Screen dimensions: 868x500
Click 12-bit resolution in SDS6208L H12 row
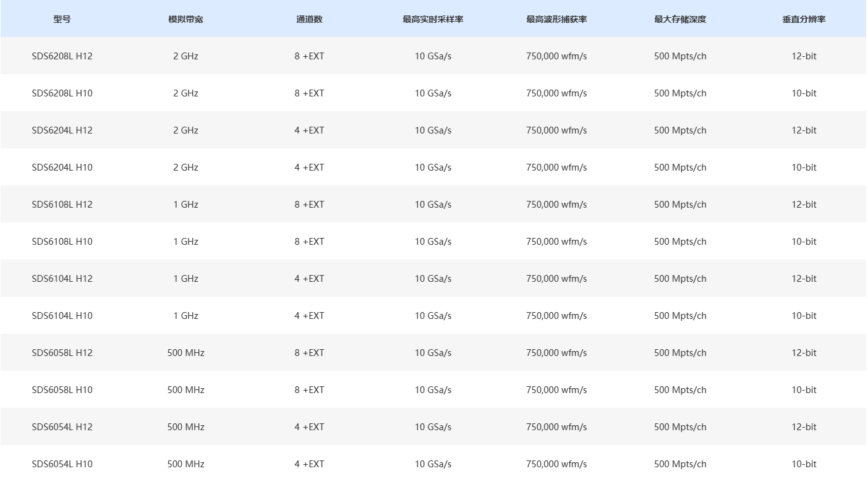pos(804,56)
